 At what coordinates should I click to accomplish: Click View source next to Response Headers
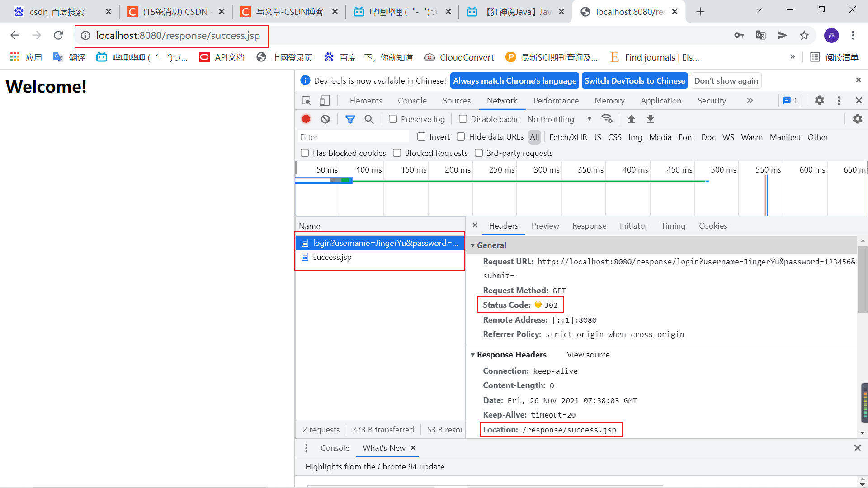588,354
